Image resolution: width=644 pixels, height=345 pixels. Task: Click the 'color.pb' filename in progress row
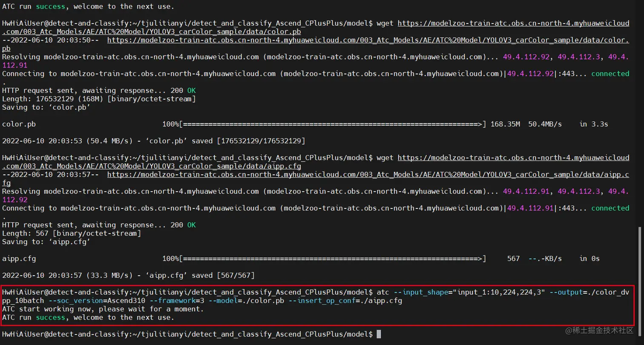(19, 124)
